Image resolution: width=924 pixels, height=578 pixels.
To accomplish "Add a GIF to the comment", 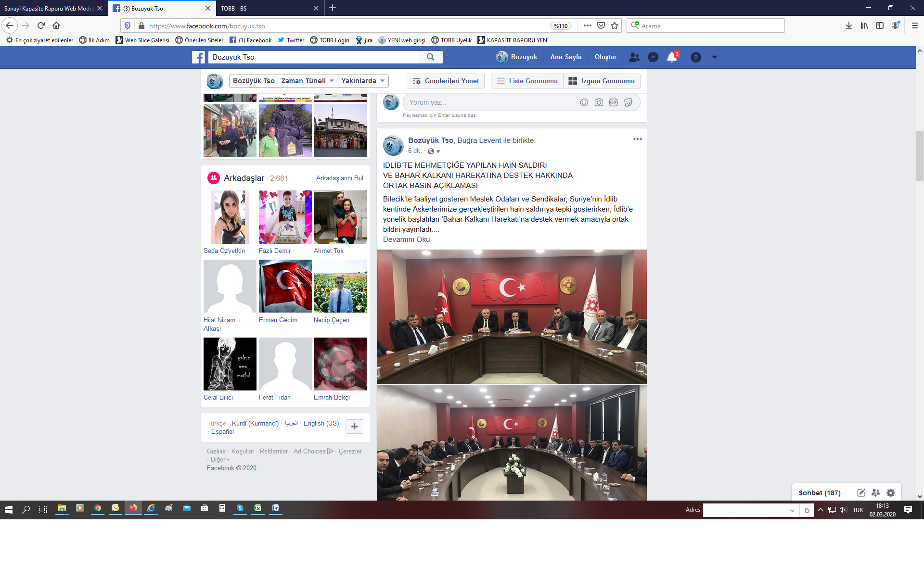I will tap(614, 102).
